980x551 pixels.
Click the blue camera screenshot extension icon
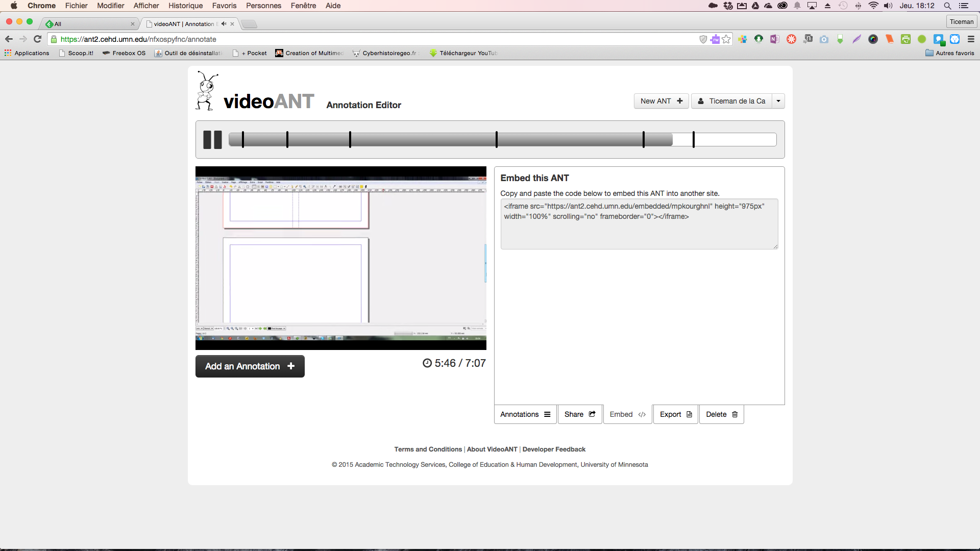(x=824, y=39)
